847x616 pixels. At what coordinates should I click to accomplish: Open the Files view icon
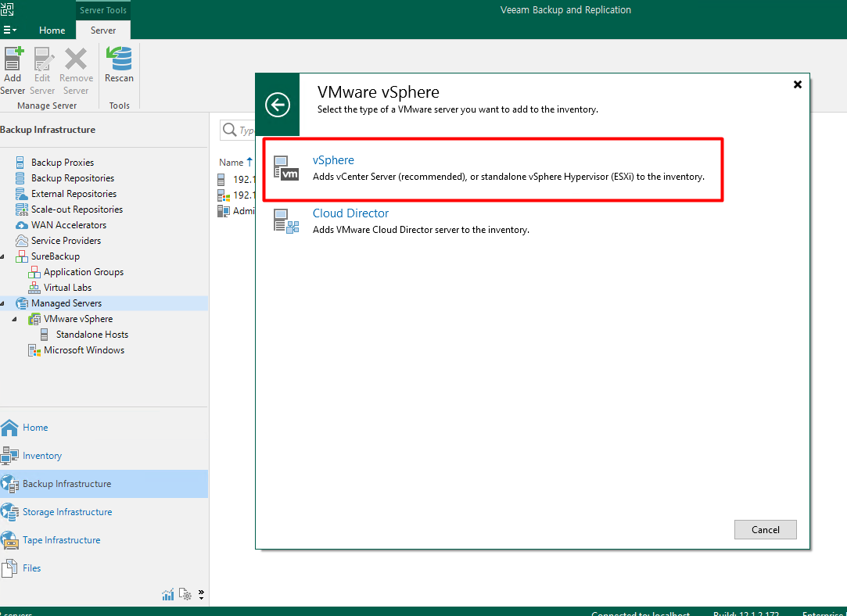[x=9, y=568]
